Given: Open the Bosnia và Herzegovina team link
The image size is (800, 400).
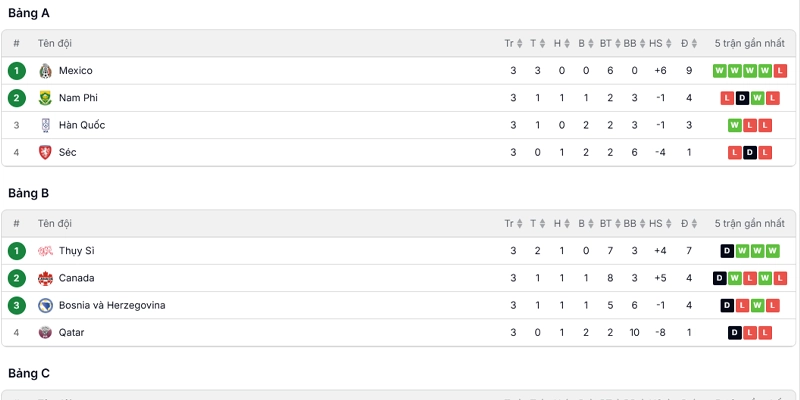Looking at the screenshot, I should pyautogui.click(x=112, y=306).
